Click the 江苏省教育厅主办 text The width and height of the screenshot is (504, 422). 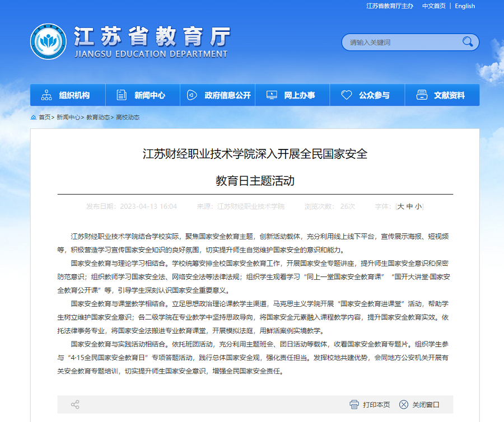pos(390,6)
